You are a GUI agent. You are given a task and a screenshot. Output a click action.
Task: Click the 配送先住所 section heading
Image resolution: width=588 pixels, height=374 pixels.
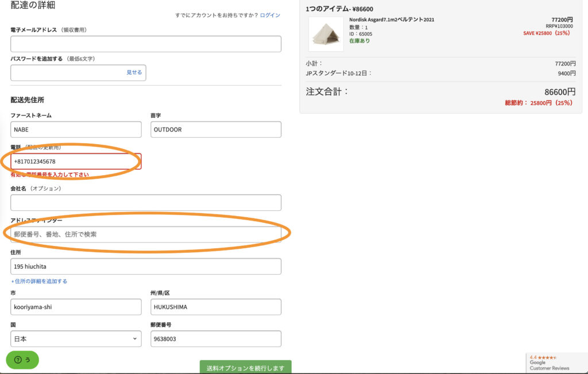coord(28,100)
